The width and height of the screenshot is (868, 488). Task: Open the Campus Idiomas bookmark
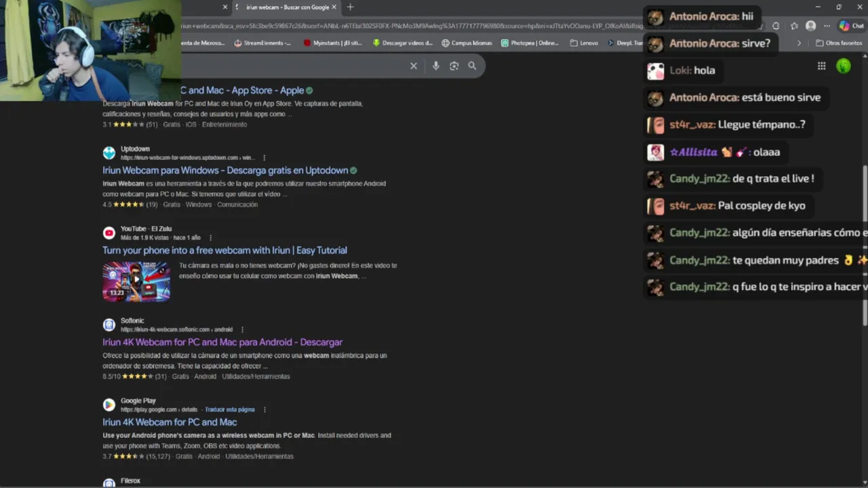point(467,43)
